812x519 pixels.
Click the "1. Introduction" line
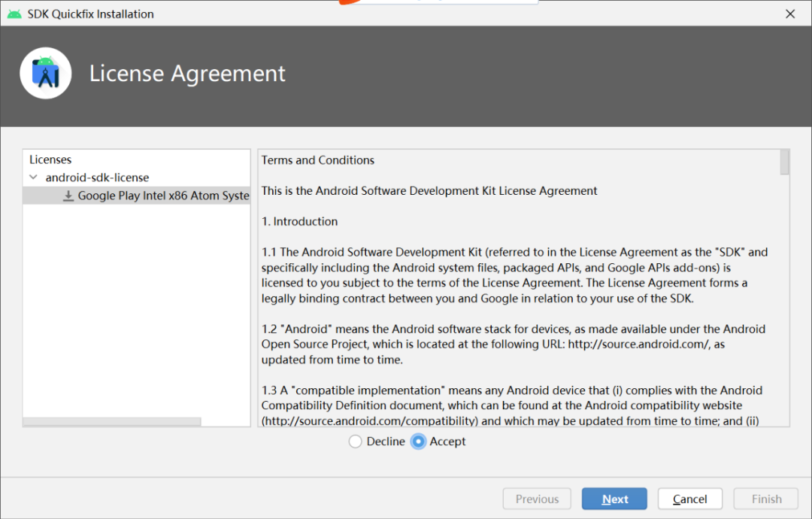click(x=299, y=221)
